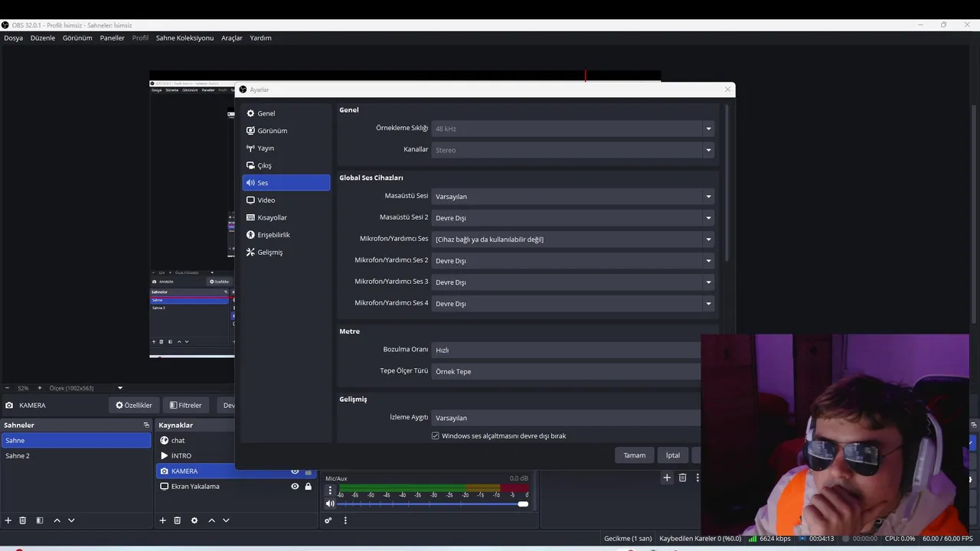Open the Dosya menu
The height and width of the screenshot is (551, 980).
coord(13,37)
